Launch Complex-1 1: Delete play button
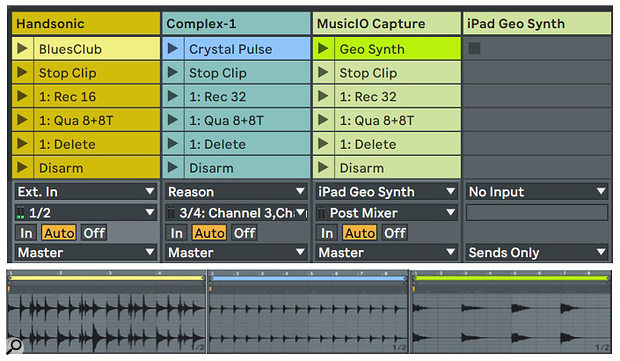 click(x=173, y=144)
